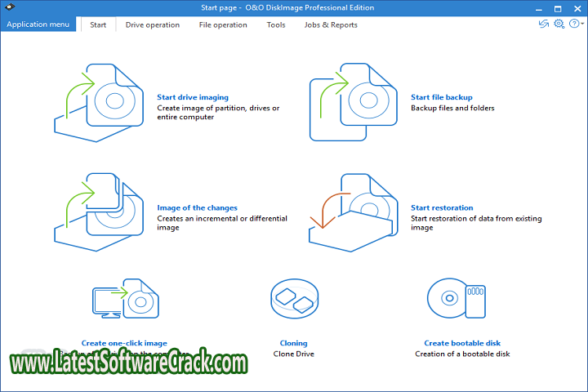Switch to the Start tab

pos(98,24)
